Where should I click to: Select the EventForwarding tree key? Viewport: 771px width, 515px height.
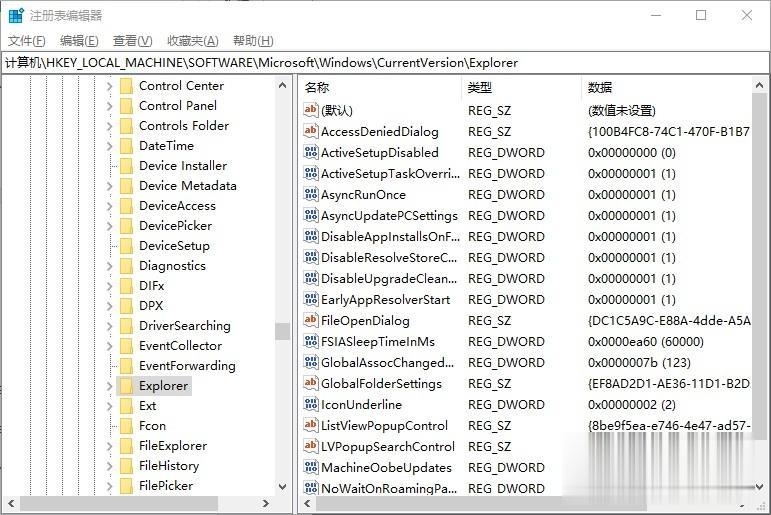[187, 365]
